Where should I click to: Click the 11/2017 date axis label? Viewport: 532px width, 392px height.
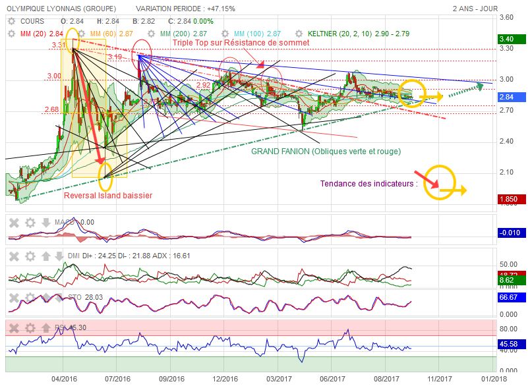coord(439,379)
